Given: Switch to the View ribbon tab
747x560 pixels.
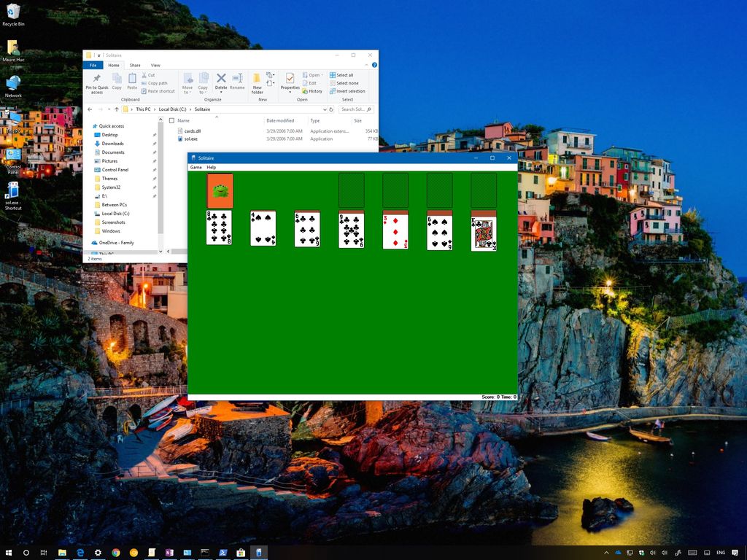Looking at the screenshot, I should pos(155,65).
